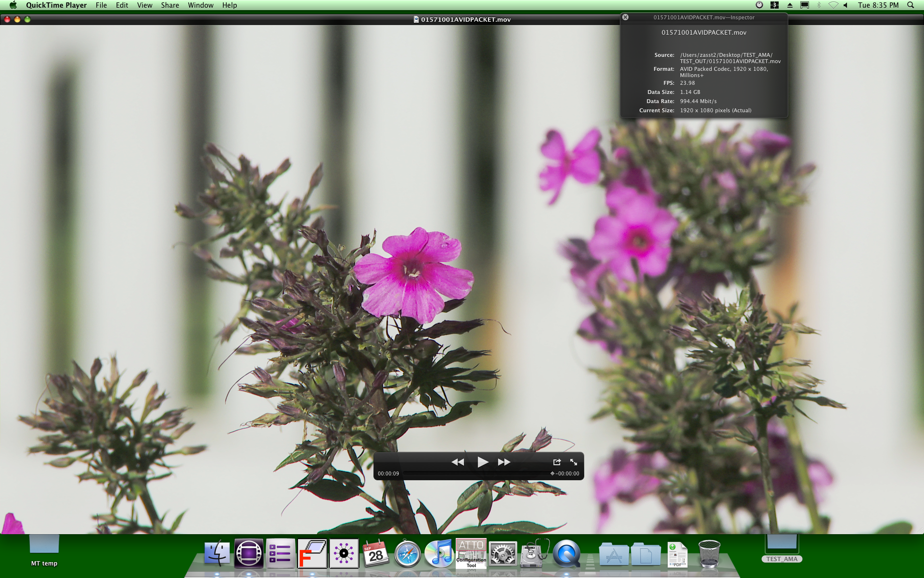
Task: Open Spotlight search magnifier
Action: pos(911,5)
